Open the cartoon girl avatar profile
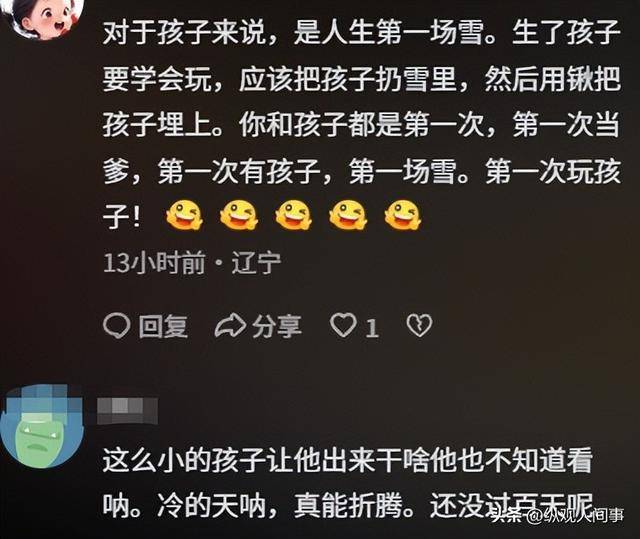Image resolution: width=640 pixels, height=539 pixels. coord(47,17)
